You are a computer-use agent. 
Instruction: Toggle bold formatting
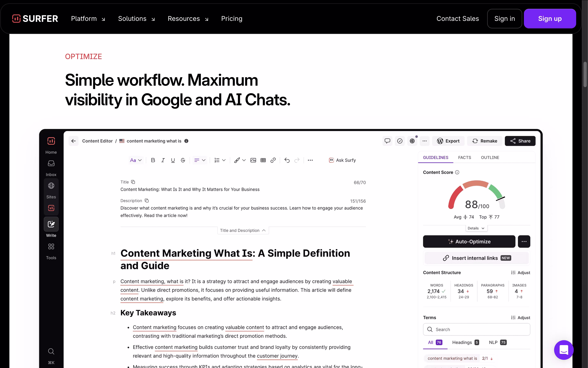tap(153, 160)
